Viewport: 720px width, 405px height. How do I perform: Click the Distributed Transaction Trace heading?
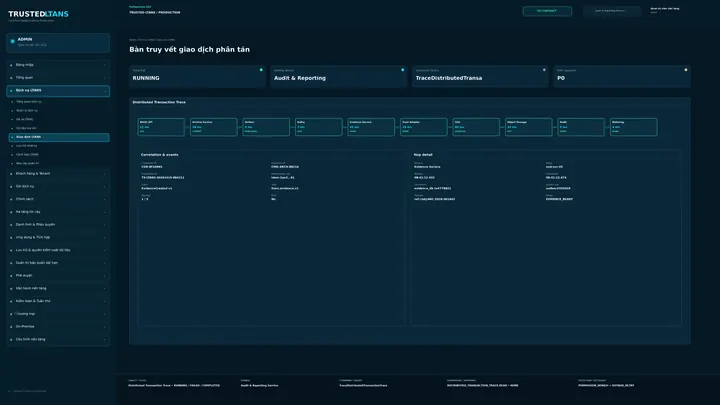pyautogui.click(x=159, y=102)
